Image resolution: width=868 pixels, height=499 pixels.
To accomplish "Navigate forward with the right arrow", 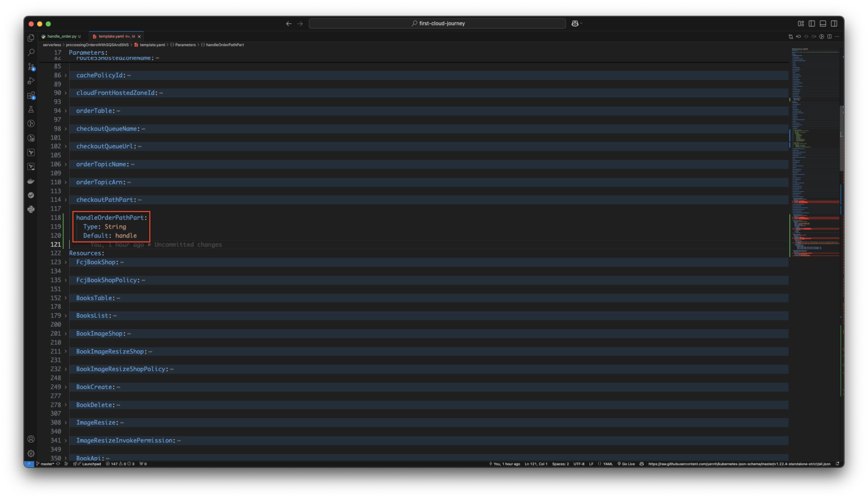I will click(300, 24).
